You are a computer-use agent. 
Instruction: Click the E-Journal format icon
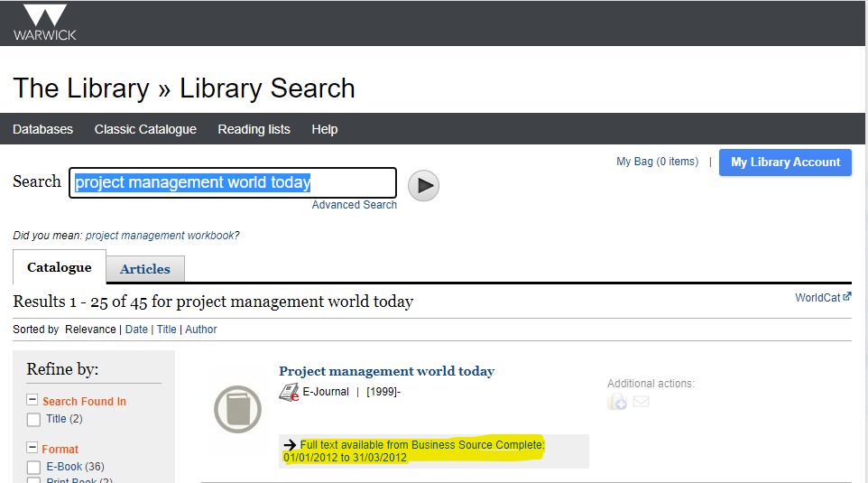click(x=290, y=392)
